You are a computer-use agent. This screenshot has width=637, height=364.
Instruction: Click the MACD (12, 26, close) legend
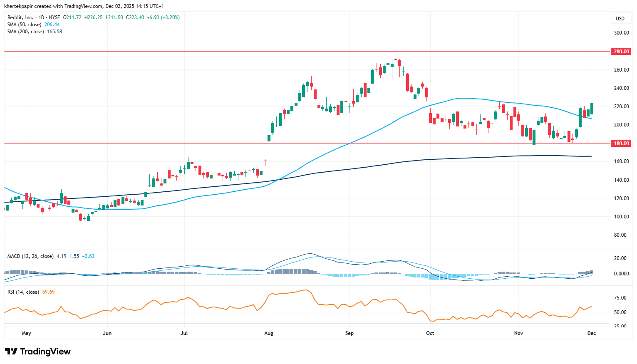coord(30,256)
